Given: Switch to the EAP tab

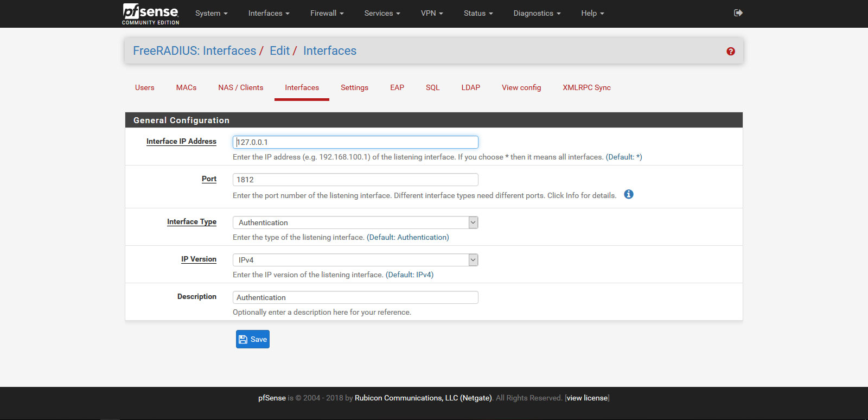Looking at the screenshot, I should [397, 87].
